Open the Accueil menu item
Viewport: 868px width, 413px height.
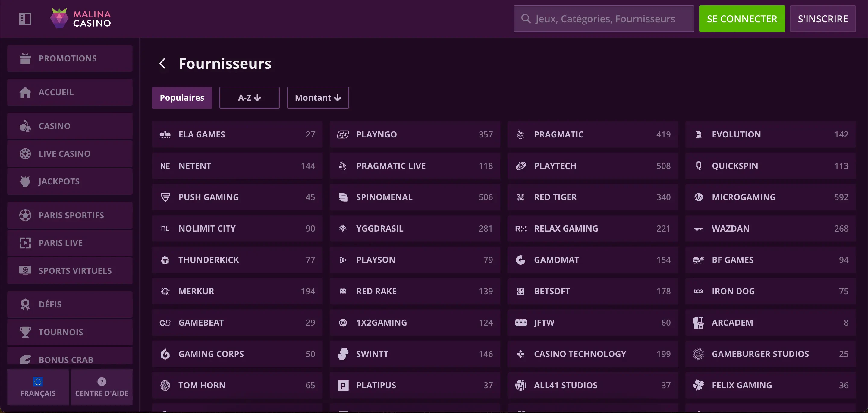click(70, 92)
